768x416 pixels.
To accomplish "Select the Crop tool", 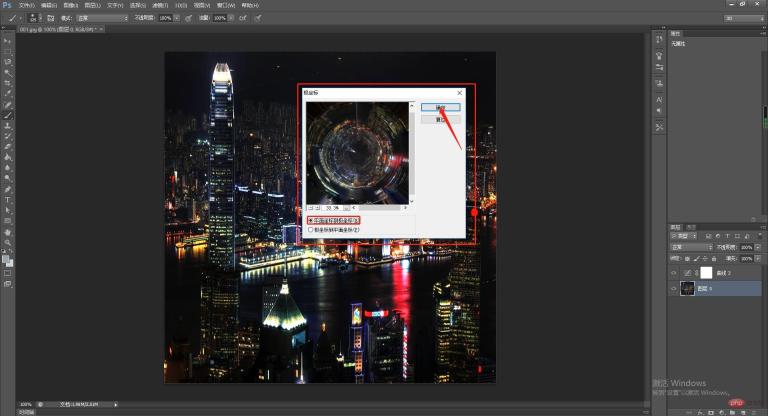I will 8,83.
